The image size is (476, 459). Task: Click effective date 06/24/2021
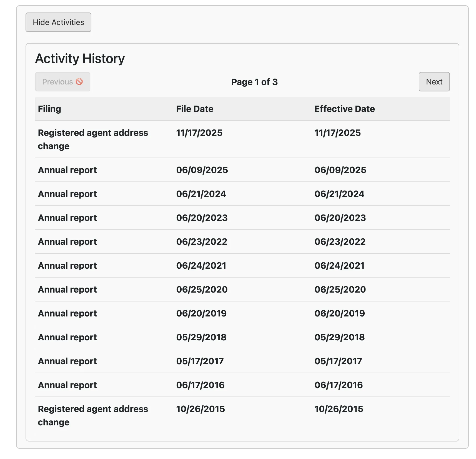pyautogui.click(x=340, y=266)
